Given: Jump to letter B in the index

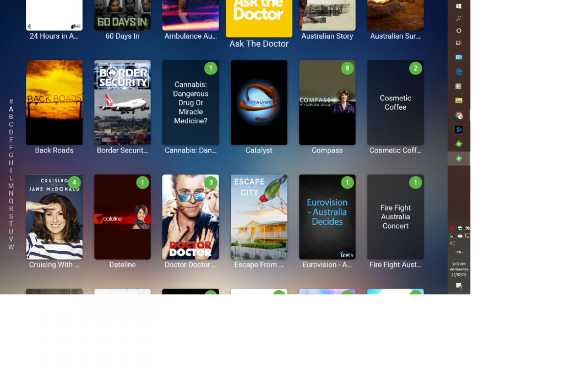Looking at the screenshot, I should point(11,117).
